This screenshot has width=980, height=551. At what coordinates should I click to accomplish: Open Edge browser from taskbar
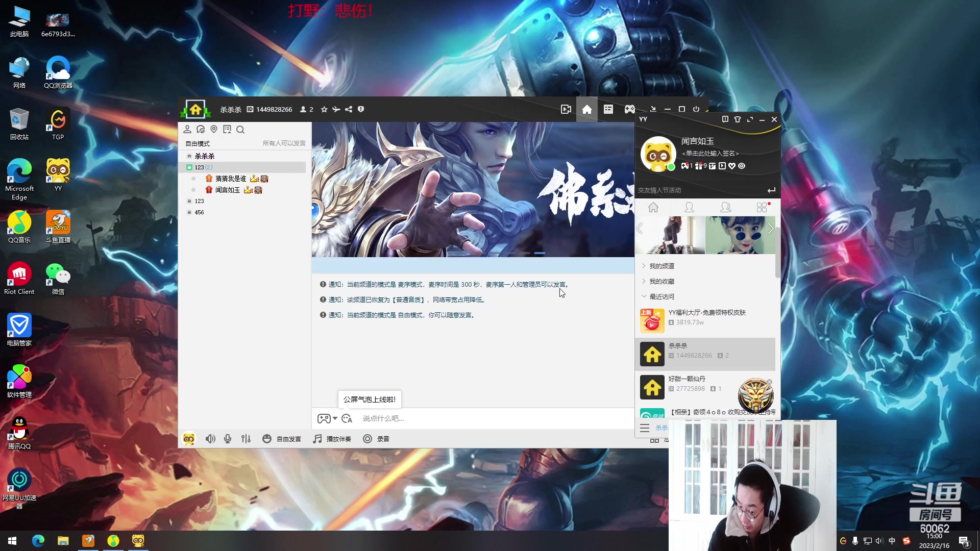[38, 541]
